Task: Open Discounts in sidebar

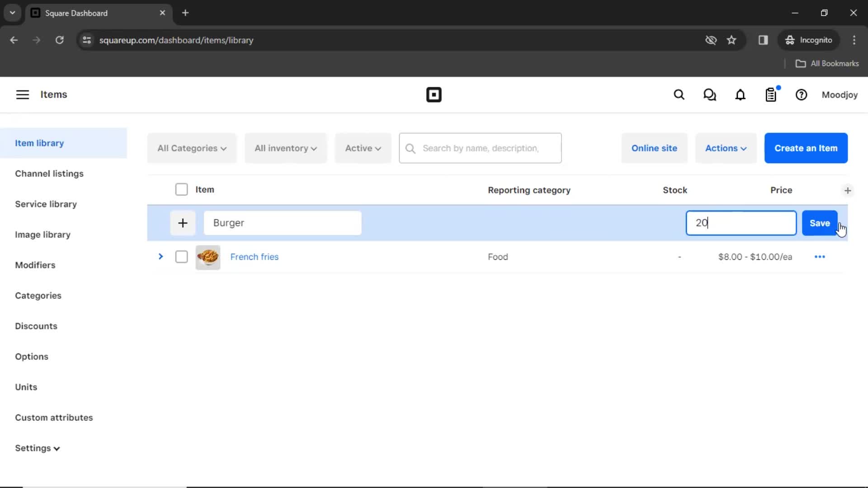Action: tap(36, 326)
